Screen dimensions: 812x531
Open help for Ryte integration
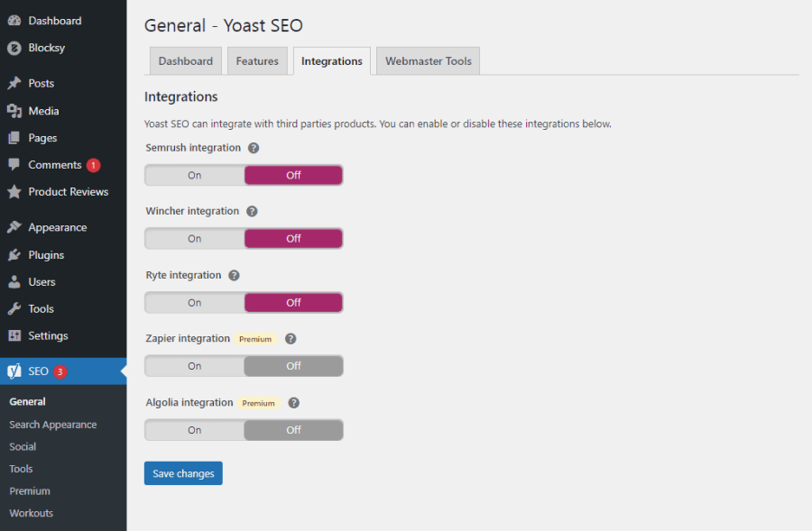point(234,275)
